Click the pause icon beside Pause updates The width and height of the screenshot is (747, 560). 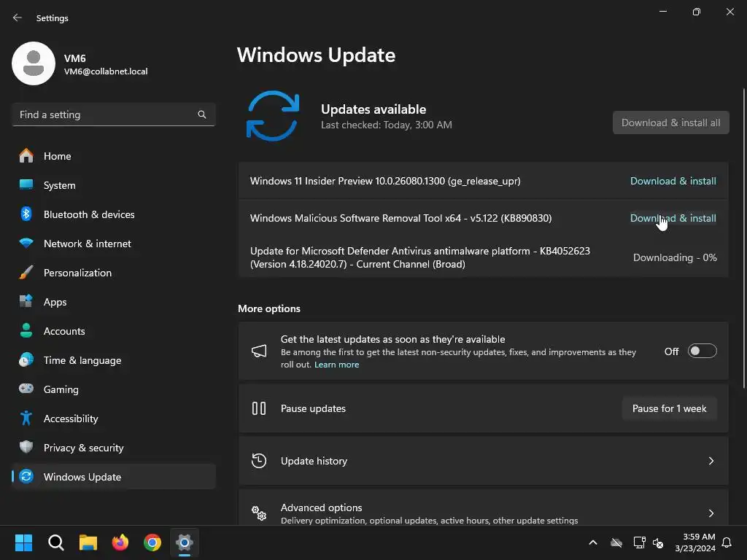259,408
